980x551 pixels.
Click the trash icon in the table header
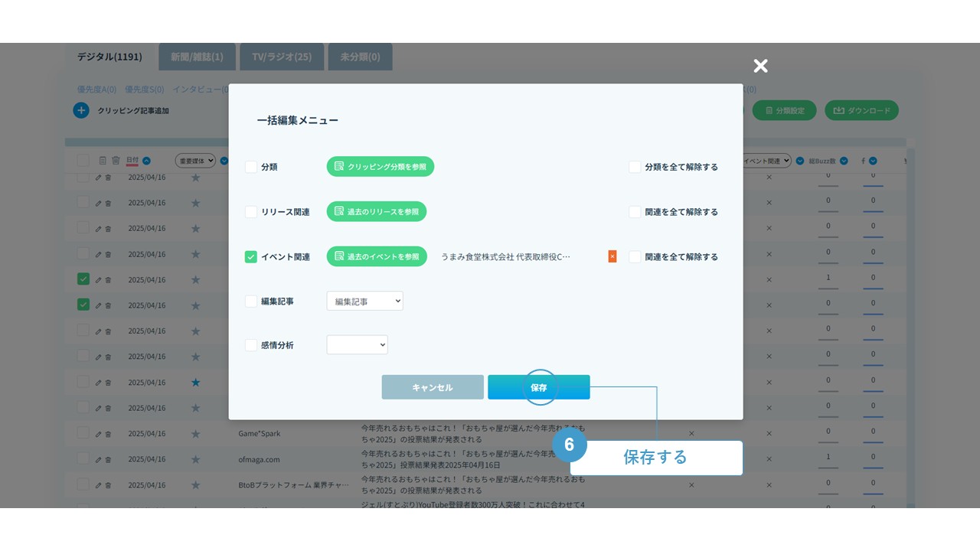116,161
